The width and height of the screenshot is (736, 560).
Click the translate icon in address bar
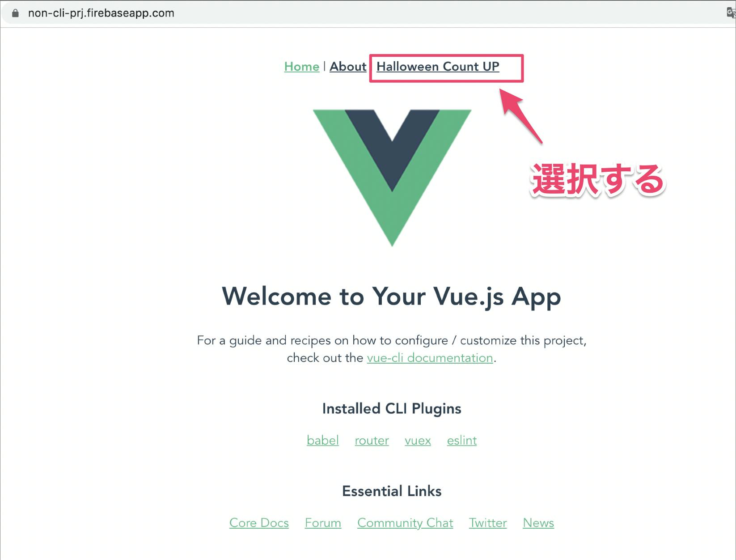(731, 13)
